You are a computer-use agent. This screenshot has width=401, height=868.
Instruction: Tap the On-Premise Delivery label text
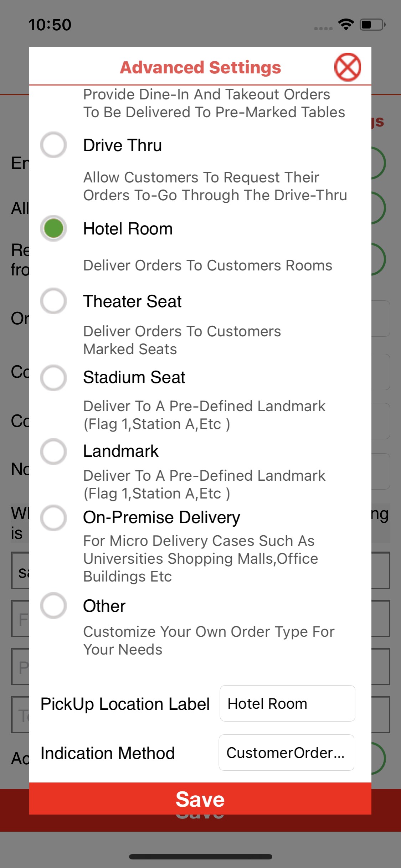(161, 517)
